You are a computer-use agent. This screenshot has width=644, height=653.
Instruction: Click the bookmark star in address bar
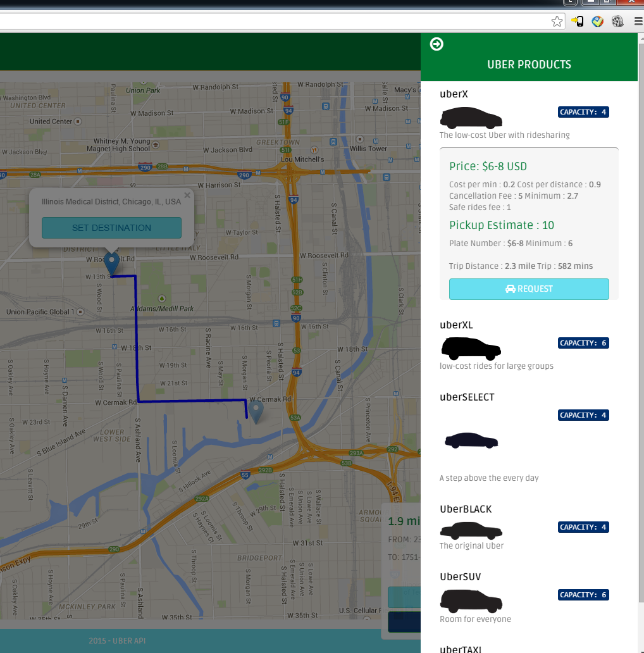(557, 22)
